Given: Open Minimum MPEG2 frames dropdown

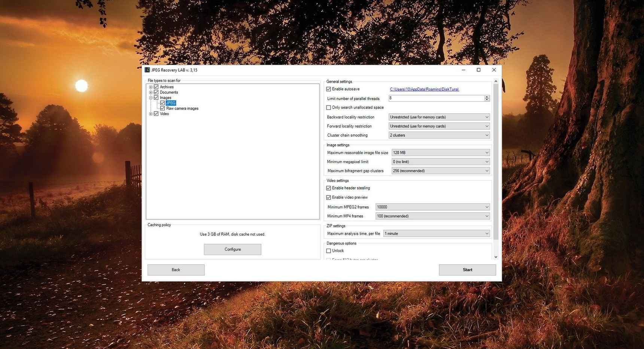Looking at the screenshot, I should (x=433, y=207).
